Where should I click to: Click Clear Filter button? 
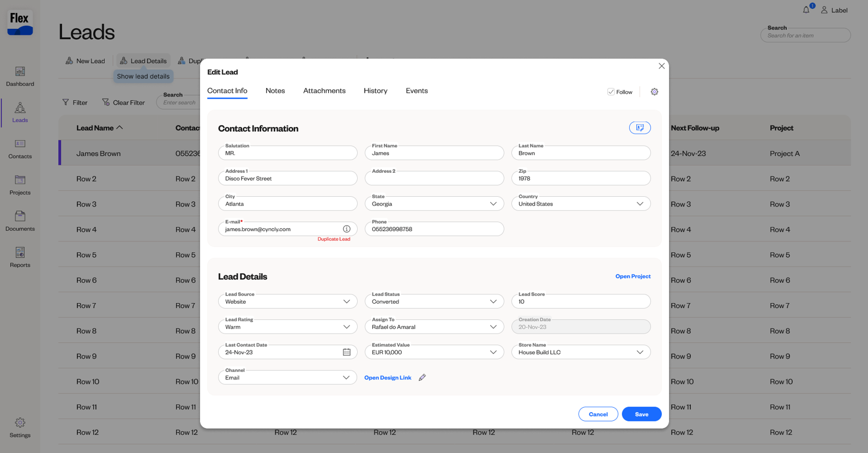pos(124,102)
